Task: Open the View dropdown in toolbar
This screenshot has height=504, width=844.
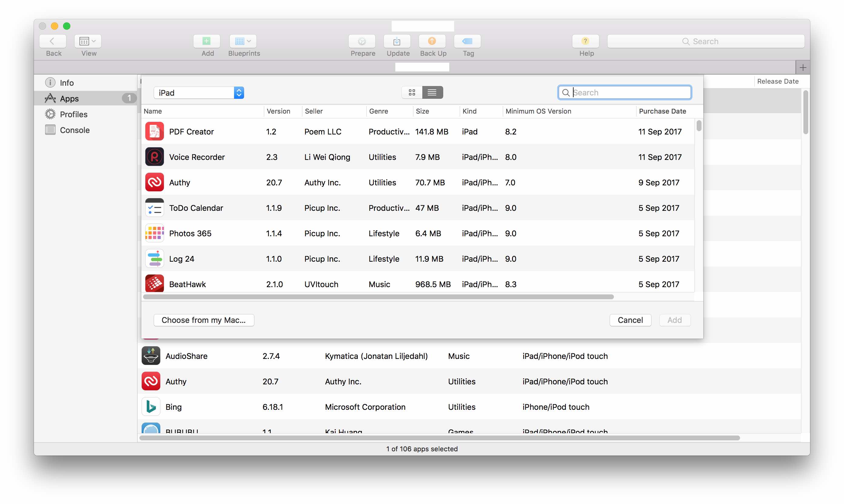Action: pos(88,41)
